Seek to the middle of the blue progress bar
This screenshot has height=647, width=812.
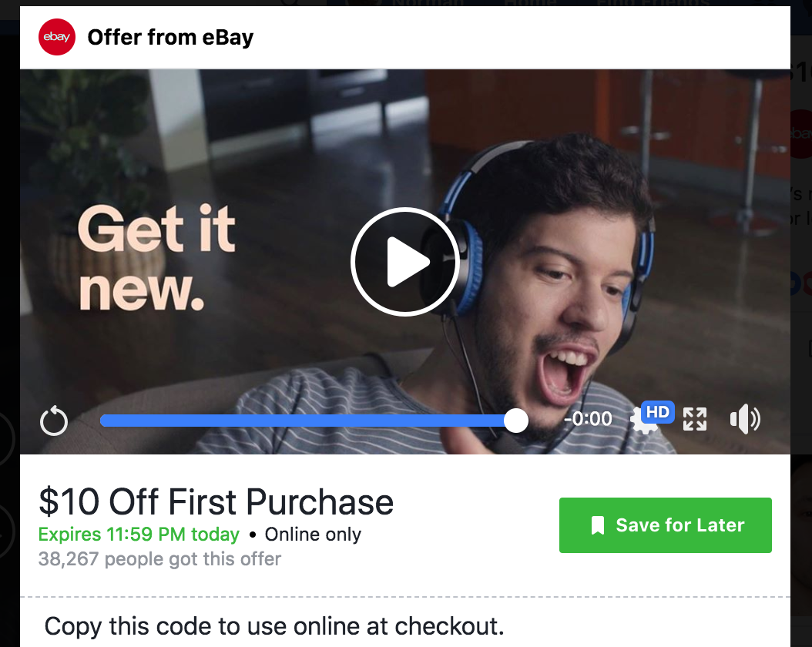pyautogui.click(x=308, y=421)
